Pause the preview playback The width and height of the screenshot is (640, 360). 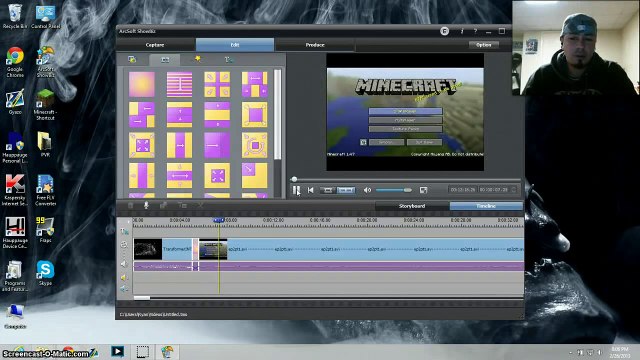click(x=296, y=190)
